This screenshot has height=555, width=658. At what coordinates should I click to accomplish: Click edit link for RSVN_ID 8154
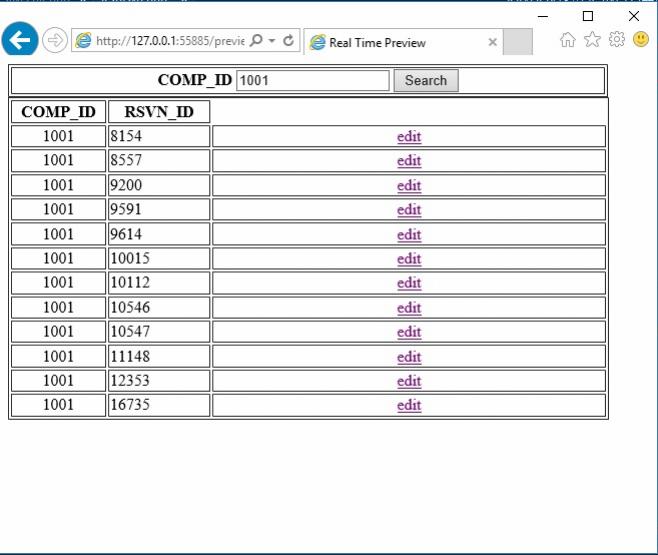coord(409,136)
